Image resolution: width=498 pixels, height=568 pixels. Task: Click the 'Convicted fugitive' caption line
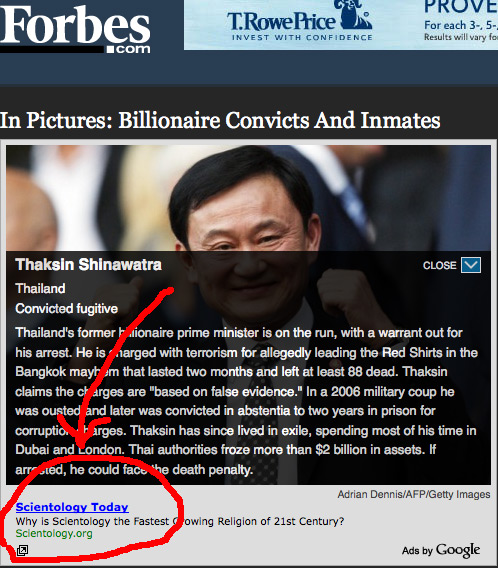click(x=67, y=309)
